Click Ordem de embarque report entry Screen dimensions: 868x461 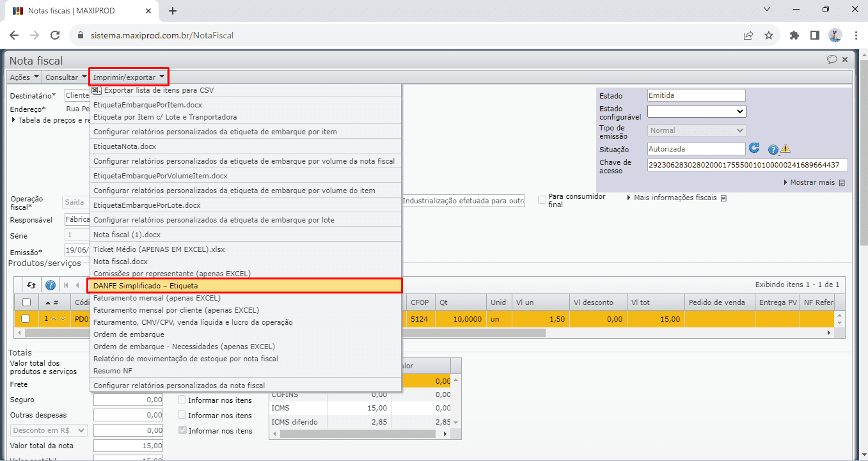[129, 334]
